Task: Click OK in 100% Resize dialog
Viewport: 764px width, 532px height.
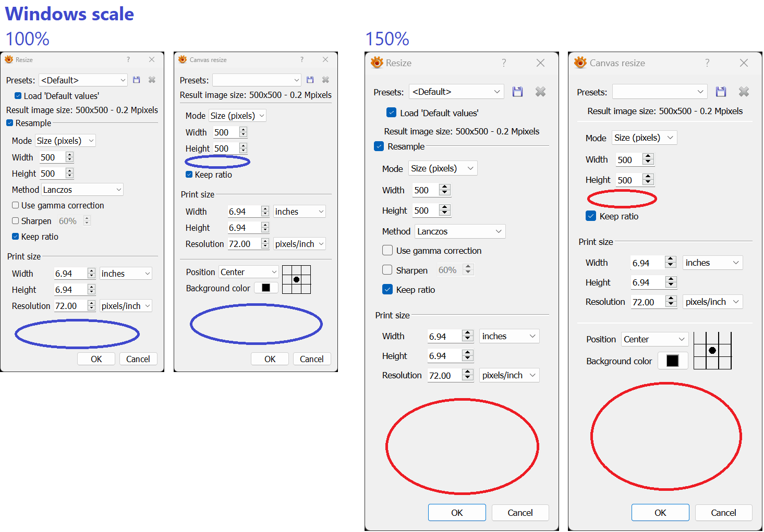Action: click(x=96, y=359)
